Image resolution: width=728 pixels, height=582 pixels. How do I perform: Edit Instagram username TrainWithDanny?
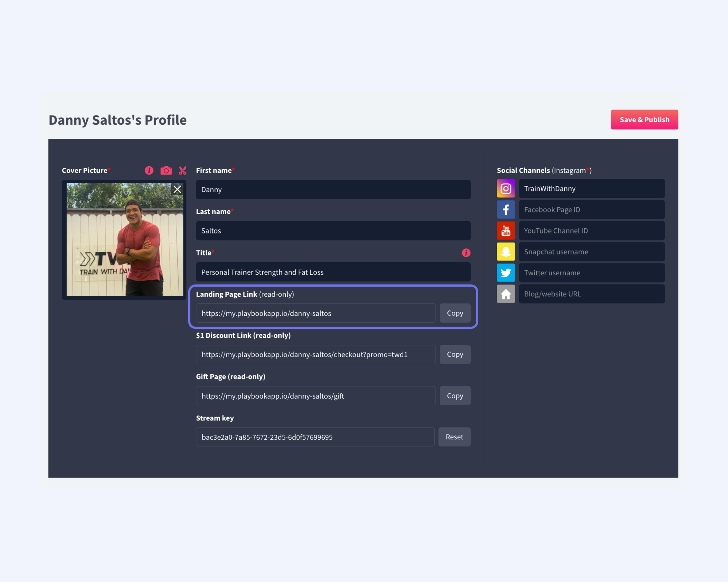(591, 188)
